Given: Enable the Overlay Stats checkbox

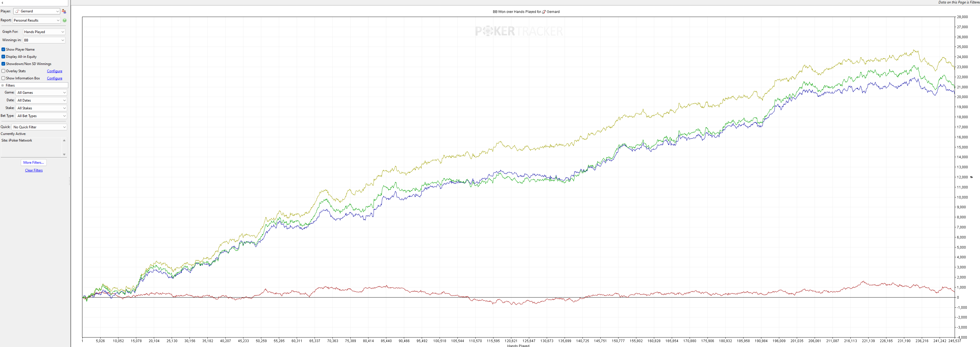Looking at the screenshot, I should pyautogui.click(x=3, y=71).
